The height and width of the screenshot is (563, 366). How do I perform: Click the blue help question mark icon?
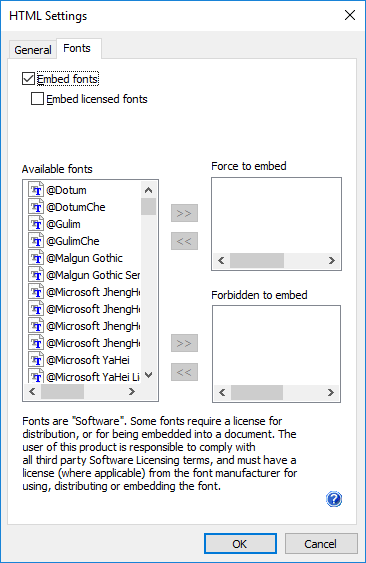334,499
